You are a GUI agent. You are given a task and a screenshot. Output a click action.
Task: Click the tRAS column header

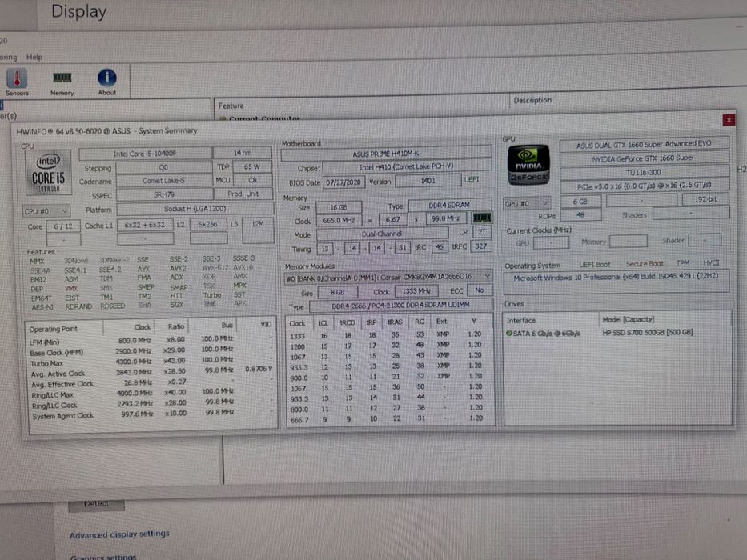pos(395,322)
